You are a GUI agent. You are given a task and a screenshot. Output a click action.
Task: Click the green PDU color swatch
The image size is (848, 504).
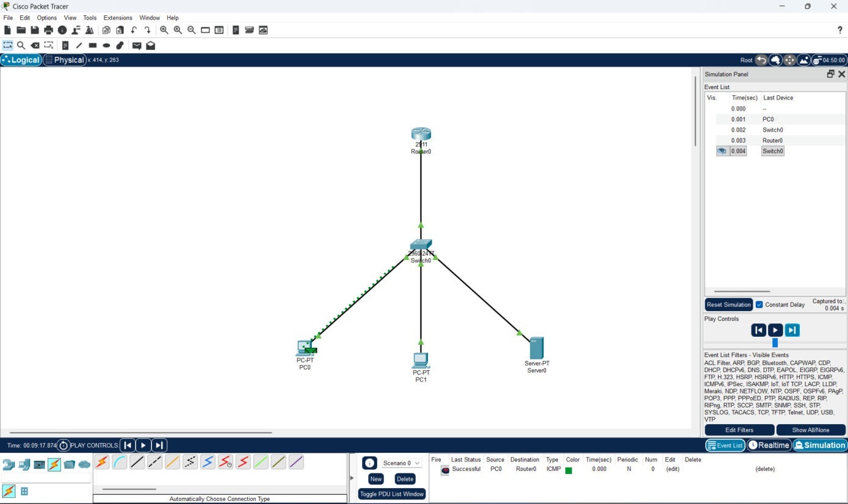coord(568,470)
